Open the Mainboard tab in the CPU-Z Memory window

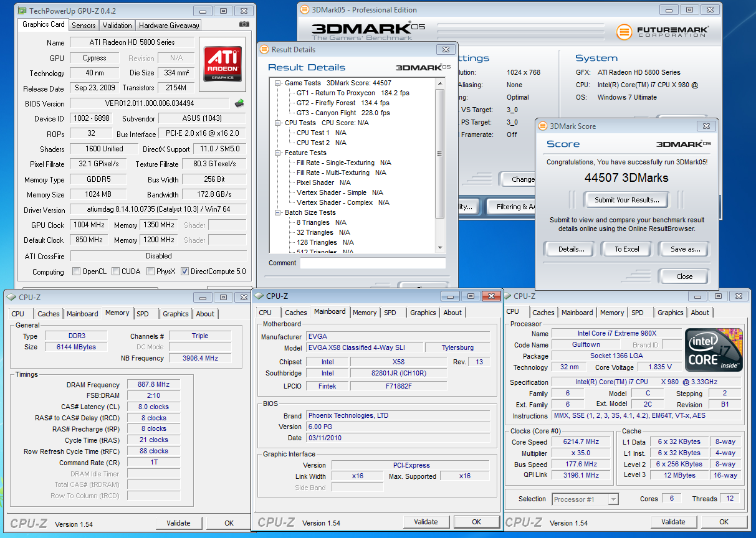82,314
